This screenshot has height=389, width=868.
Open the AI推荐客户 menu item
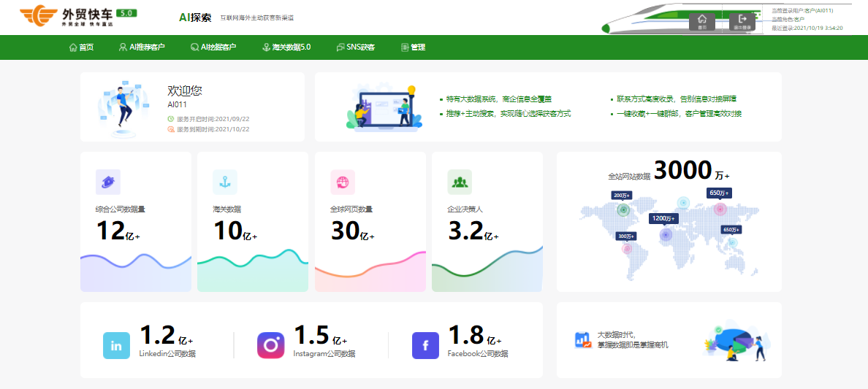click(x=142, y=47)
